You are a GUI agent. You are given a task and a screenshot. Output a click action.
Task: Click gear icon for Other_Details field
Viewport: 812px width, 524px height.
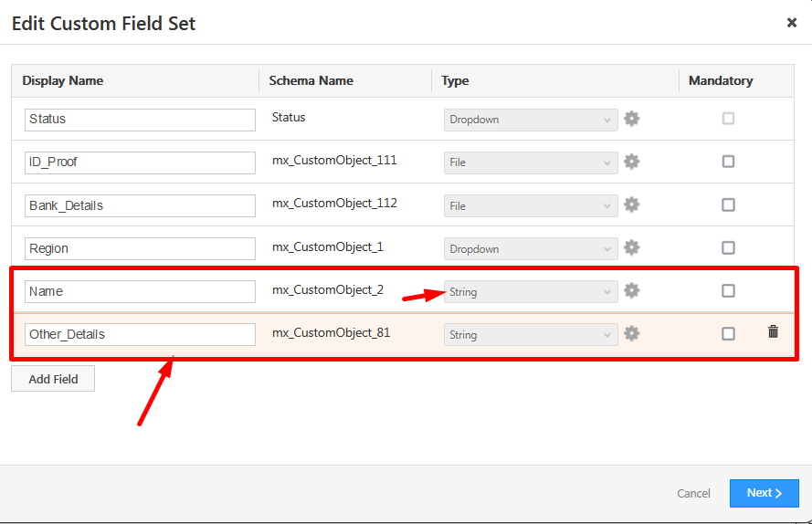pos(631,333)
